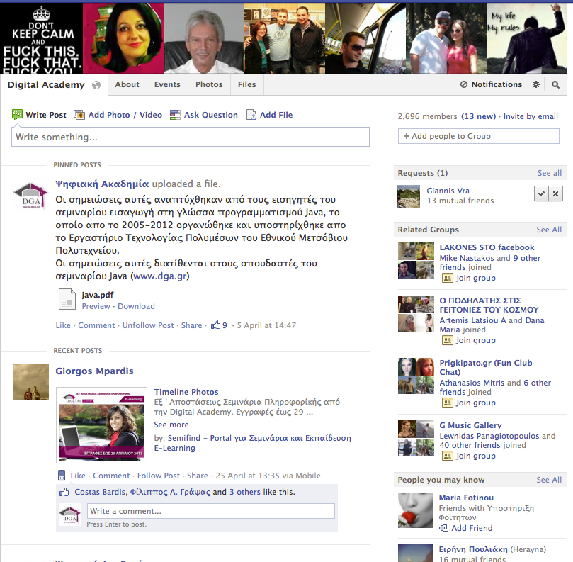Click thumbs-up 9 likes icon on pinned post
The image size is (573, 562).
[x=216, y=324]
